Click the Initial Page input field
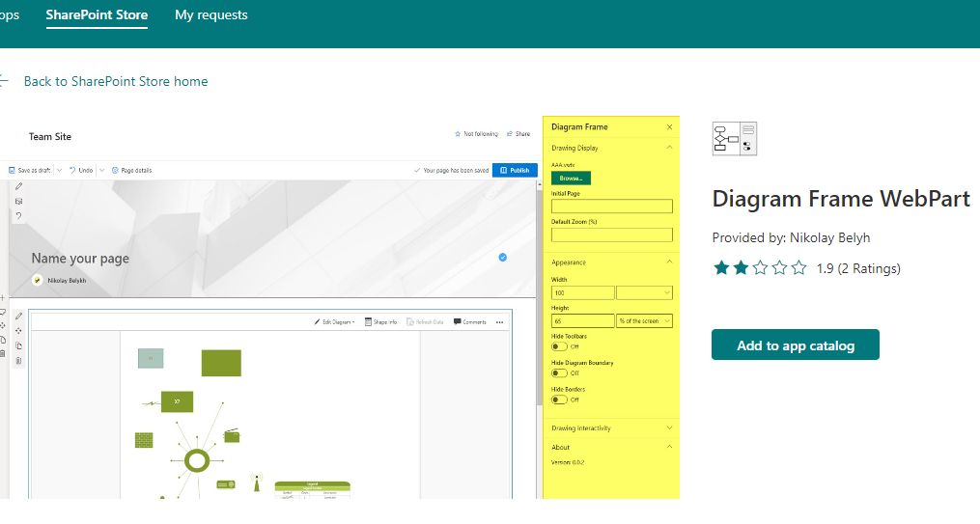 pos(612,207)
